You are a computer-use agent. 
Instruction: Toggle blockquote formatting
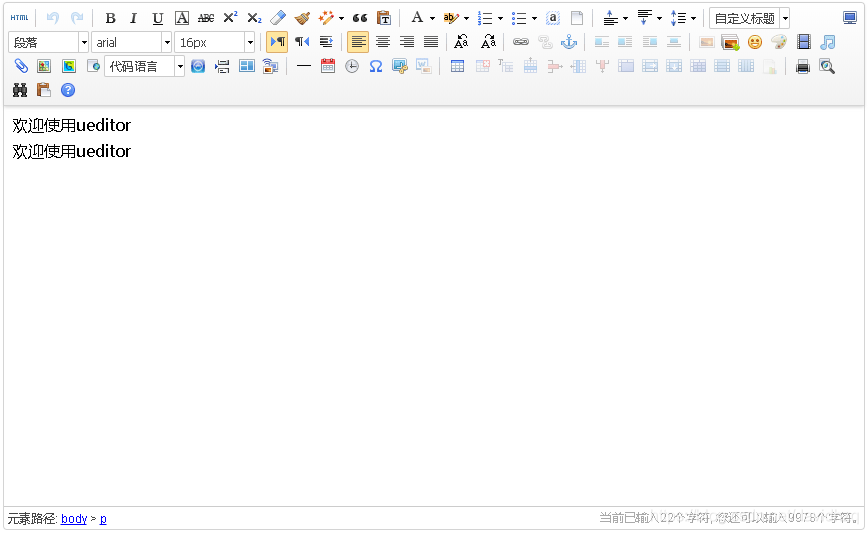pyautogui.click(x=360, y=18)
